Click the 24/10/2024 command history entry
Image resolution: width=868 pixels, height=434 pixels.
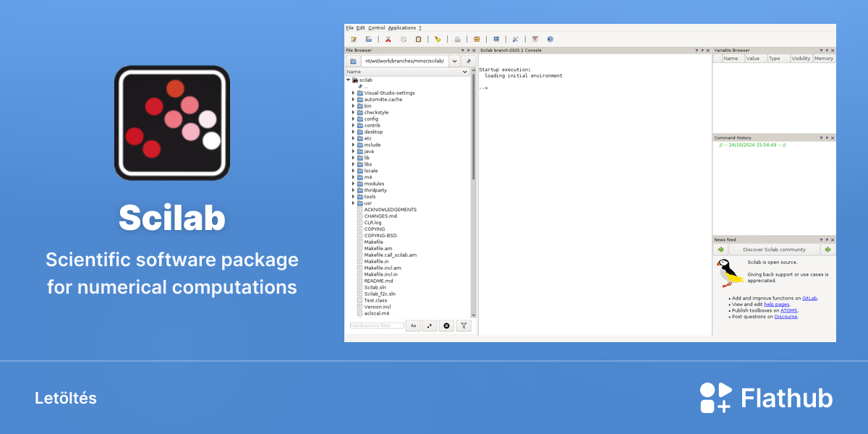coord(752,145)
